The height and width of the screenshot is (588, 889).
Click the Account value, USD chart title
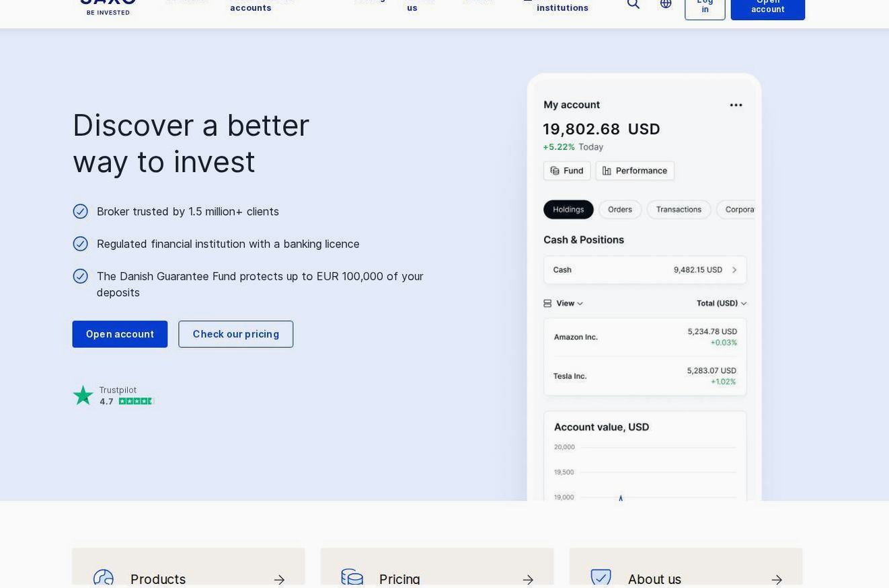click(601, 427)
